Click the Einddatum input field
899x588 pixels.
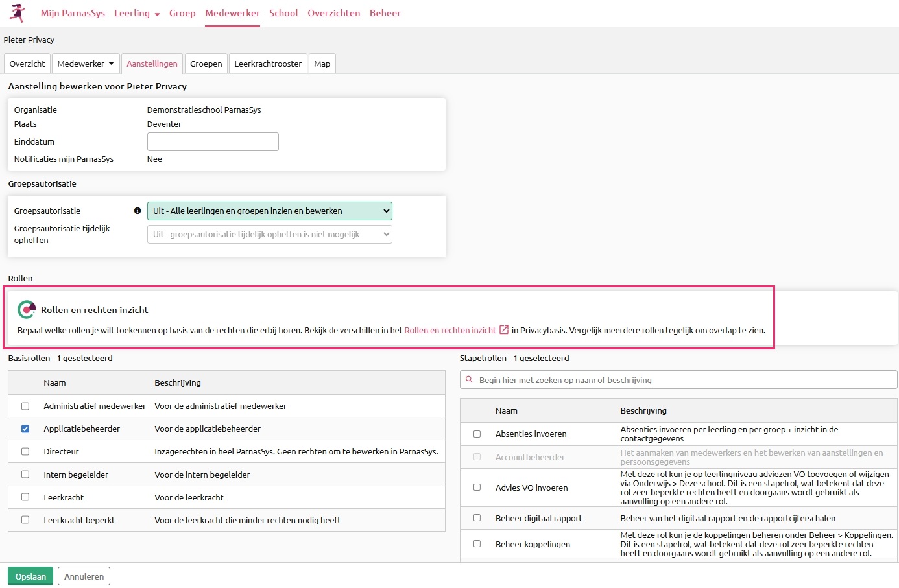click(213, 141)
